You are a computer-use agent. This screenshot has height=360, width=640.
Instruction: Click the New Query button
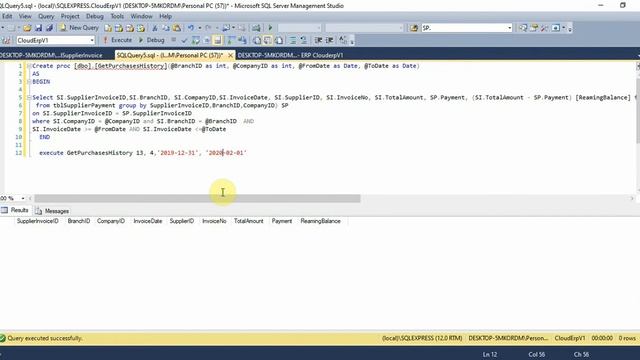coord(80,28)
